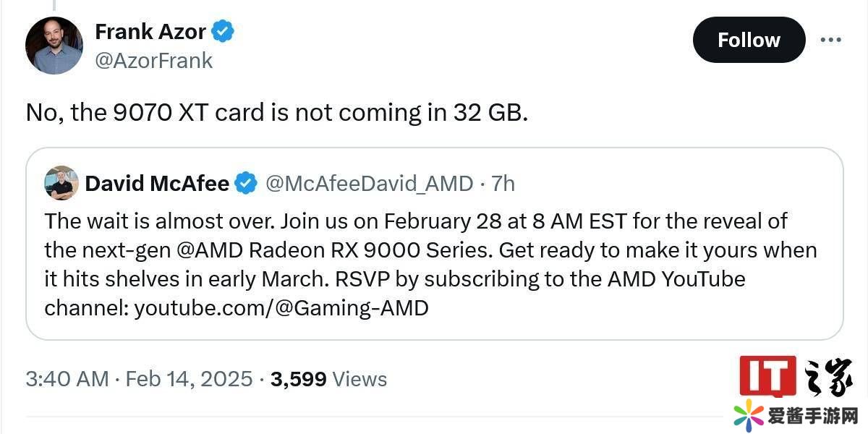Open the three-dot more options menu
The image size is (868, 434).
point(830,40)
